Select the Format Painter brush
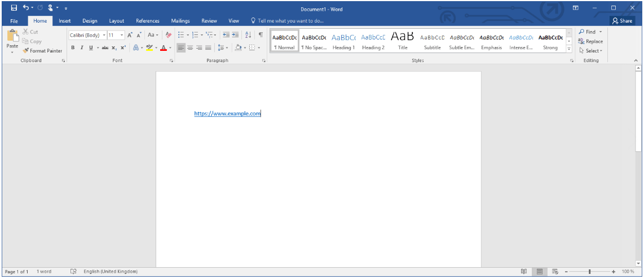 click(42, 51)
